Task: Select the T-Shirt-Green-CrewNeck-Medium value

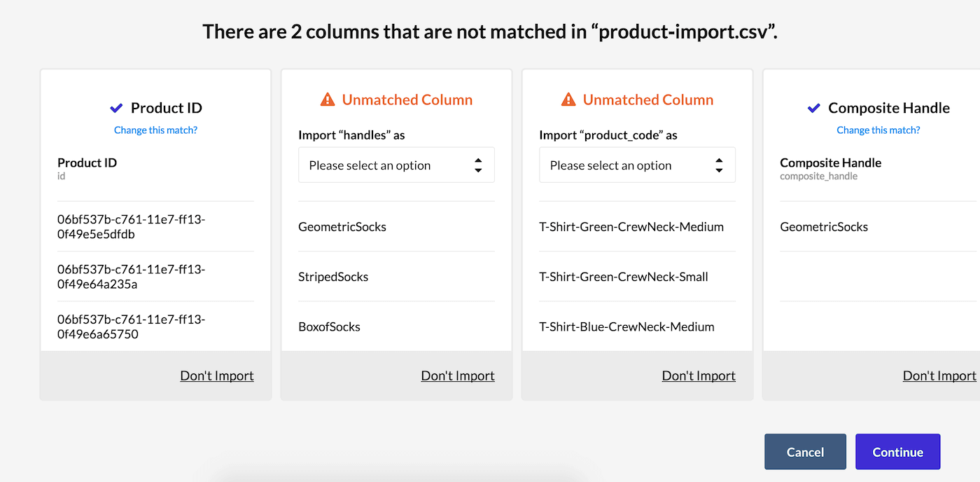Action: click(632, 226)
